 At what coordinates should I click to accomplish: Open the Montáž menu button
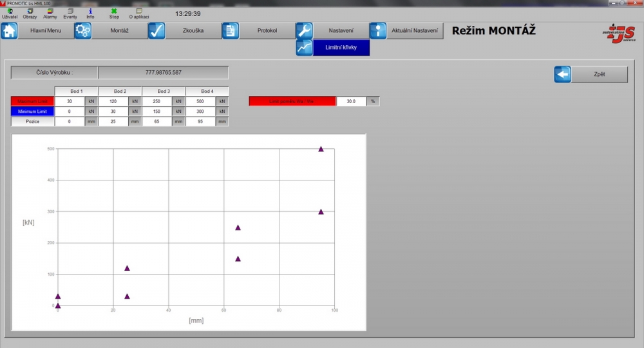click(x=119, y=31)
